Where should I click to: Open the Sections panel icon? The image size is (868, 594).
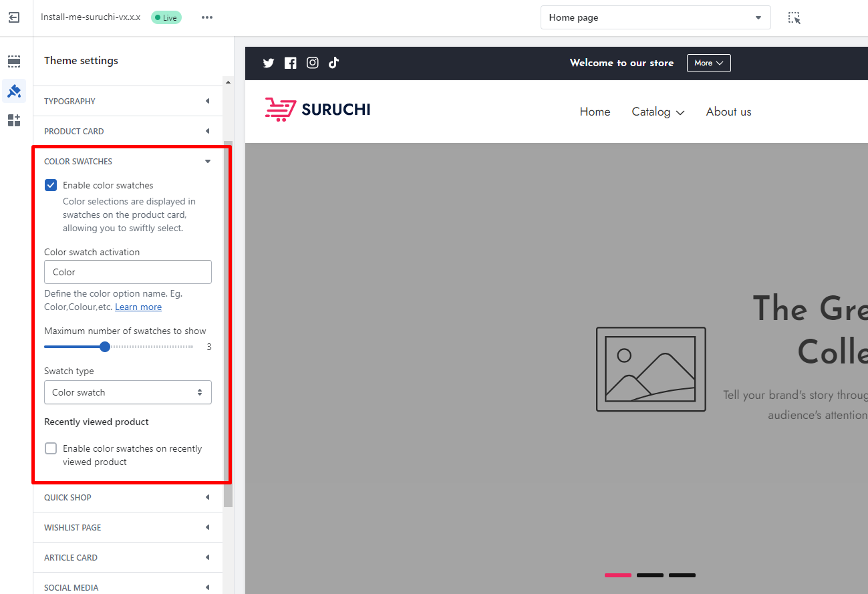(x=14, y=61)
